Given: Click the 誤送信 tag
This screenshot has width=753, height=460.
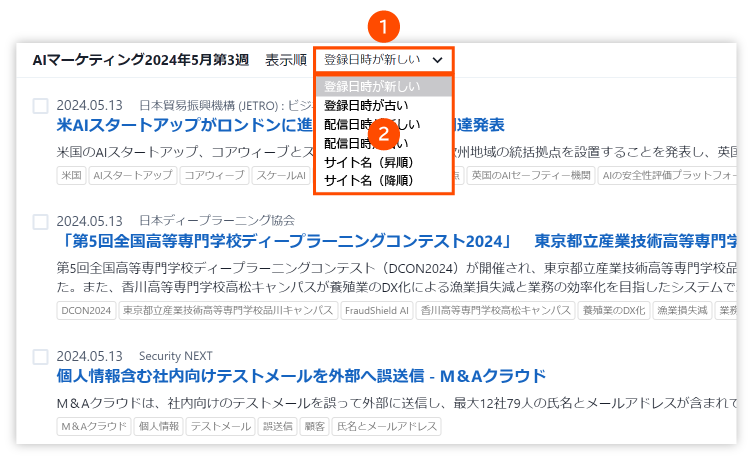Looking at the screenshot, I should 278,426.
